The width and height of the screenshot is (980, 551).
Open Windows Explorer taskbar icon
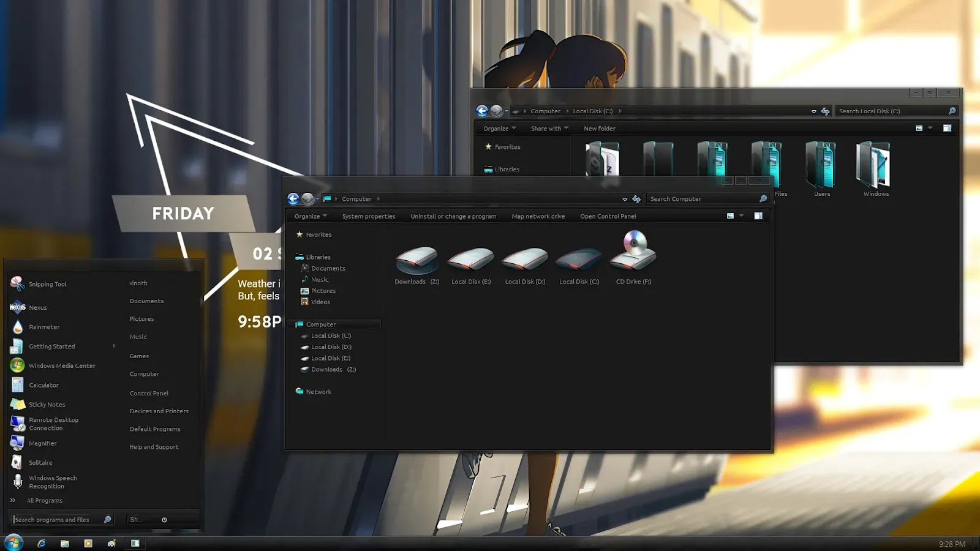pos(64,543)
